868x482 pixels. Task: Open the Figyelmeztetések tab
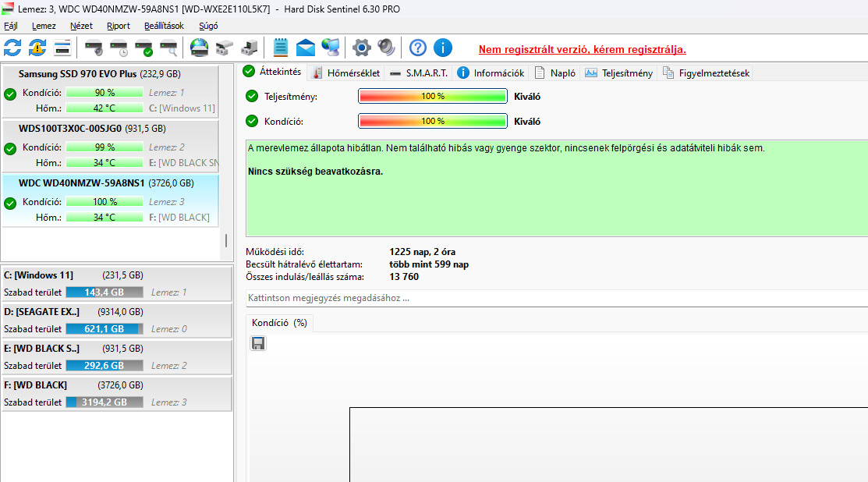pyautogui.click(x=707, y=73)
